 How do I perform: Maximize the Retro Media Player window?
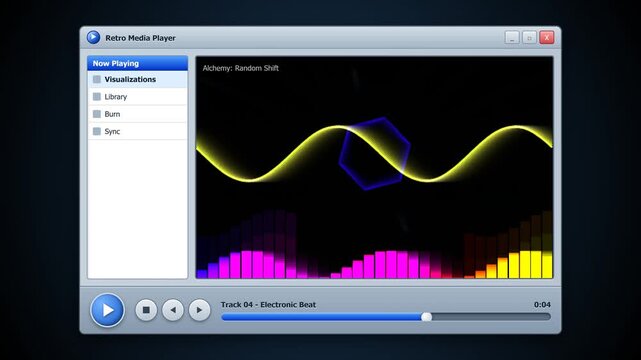[x=529, y=37]
